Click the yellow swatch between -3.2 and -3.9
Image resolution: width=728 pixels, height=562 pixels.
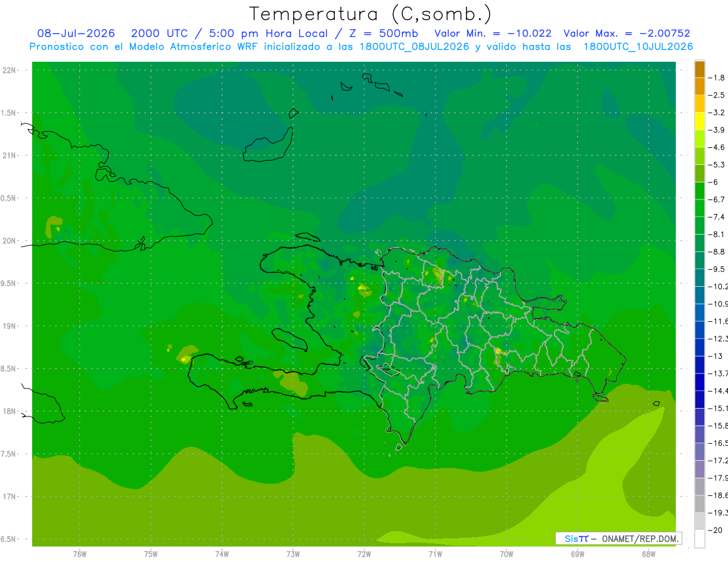699,121
